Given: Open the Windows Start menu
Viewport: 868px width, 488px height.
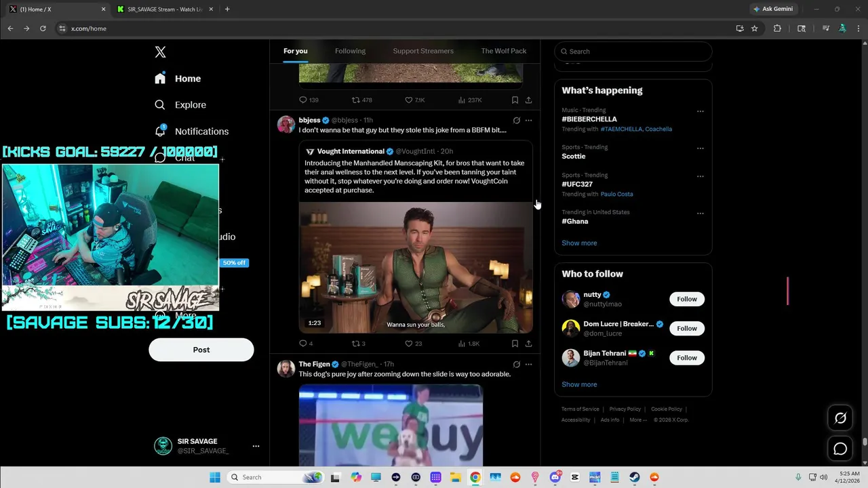Looking at the screenshot, I should tap(215, 477).
